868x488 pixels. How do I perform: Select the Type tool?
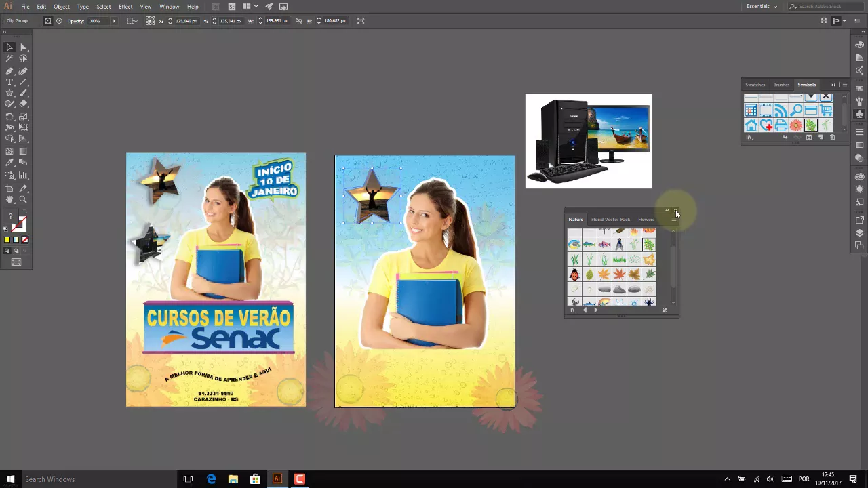pos(9,82)
